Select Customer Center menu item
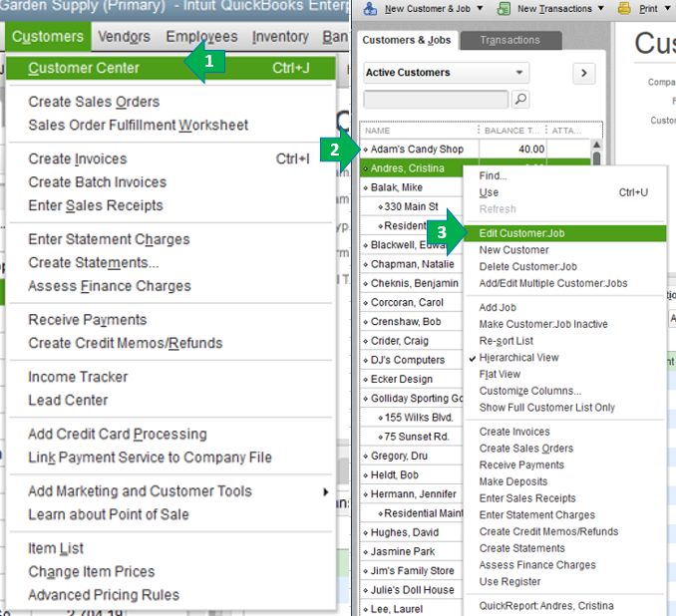The image size is (676, 616). point(170,68)
